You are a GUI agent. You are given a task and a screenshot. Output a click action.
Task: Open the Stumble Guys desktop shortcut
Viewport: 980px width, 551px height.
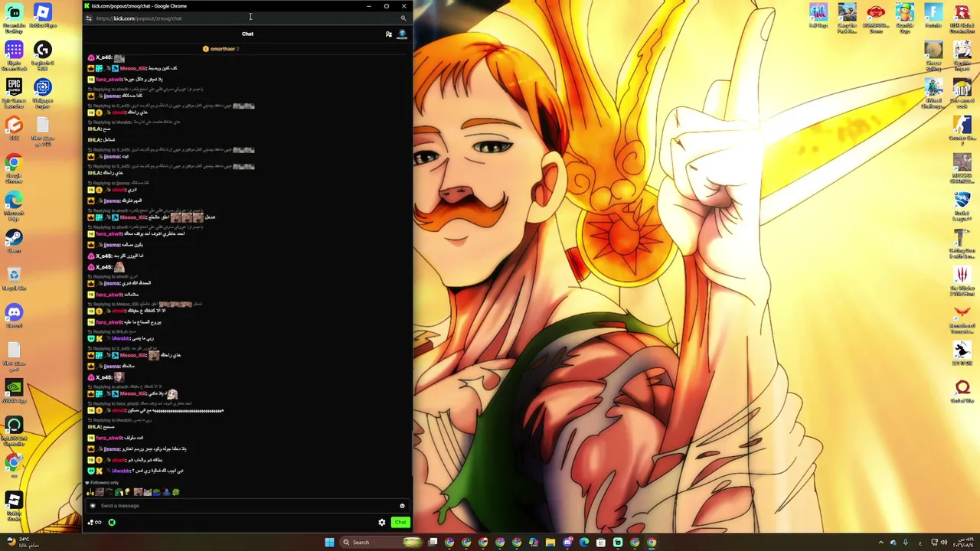coord(904,17)
